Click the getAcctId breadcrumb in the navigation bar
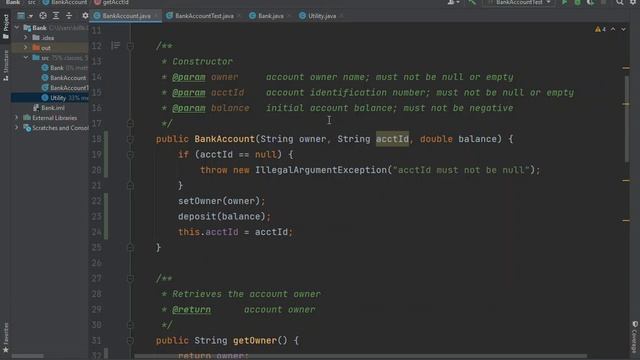 111,2
